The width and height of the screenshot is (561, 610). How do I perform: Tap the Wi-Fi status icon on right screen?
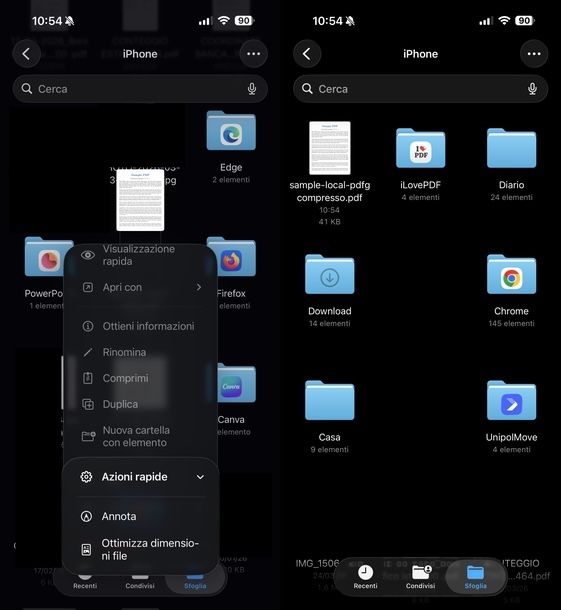pyautogui.click(x=504, y=21)
